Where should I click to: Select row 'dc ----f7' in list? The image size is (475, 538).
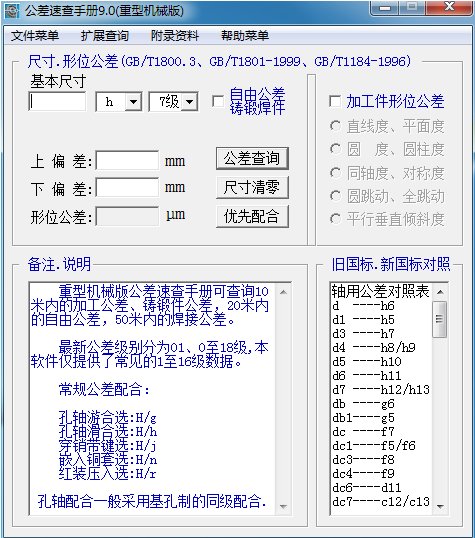(x=363, y=432)
